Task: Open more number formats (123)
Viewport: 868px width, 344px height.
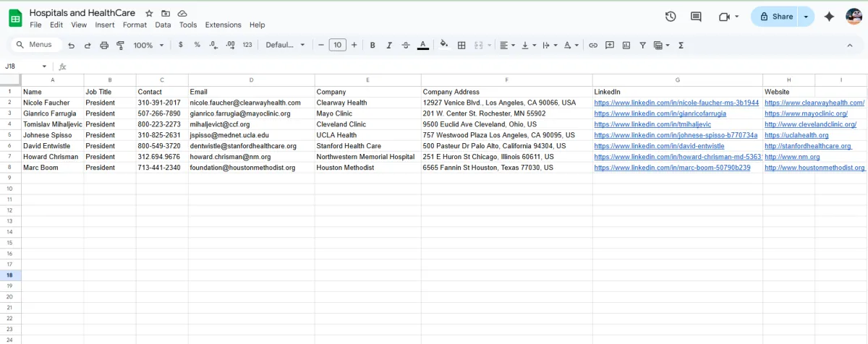Action: [247, 45]
